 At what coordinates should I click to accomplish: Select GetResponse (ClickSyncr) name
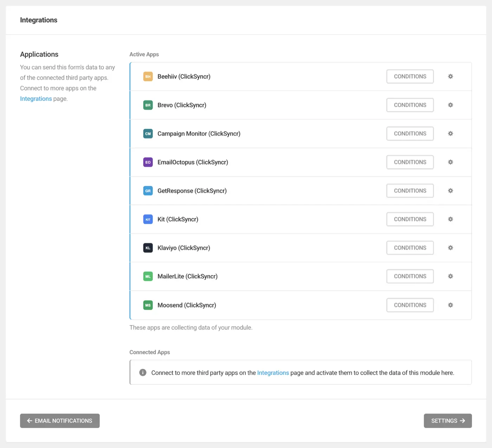(192, 191)
